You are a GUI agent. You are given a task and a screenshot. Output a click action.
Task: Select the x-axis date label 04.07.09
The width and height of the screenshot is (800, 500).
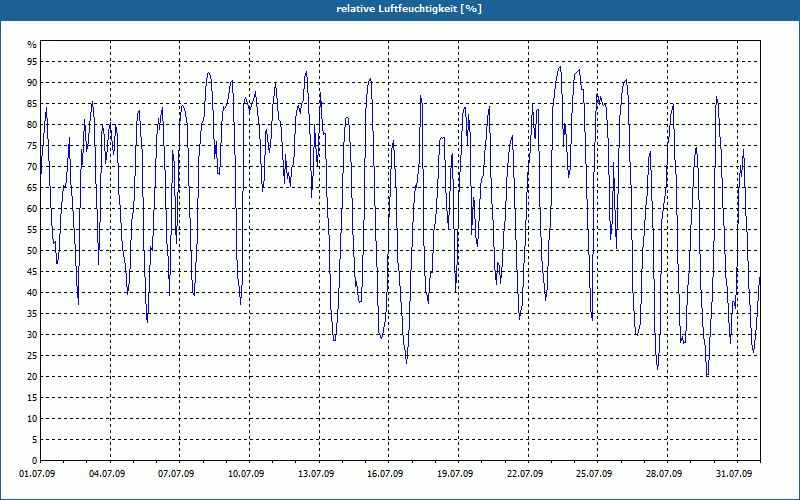tap(107, 474)
